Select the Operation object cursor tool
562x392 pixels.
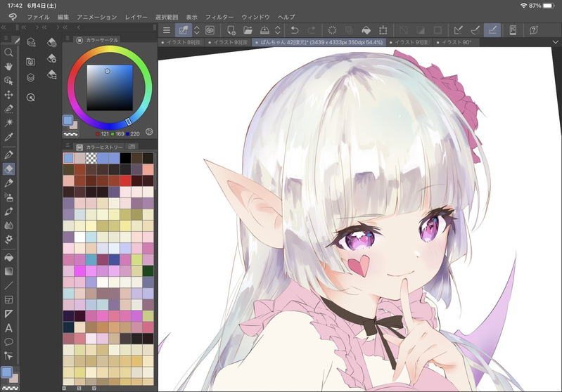click(8, 81)
